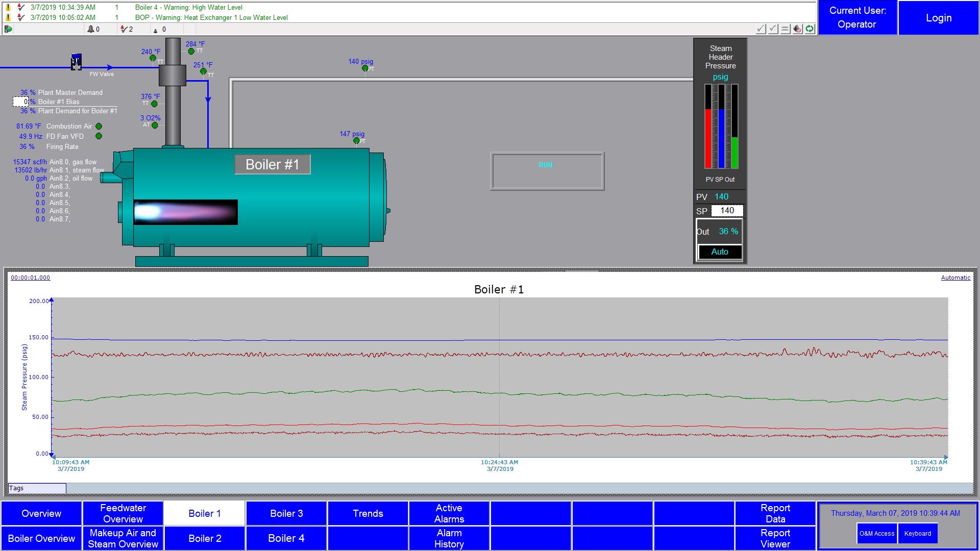
Task: Click the red PV pressure bar gauge
Action: point(708,138)
